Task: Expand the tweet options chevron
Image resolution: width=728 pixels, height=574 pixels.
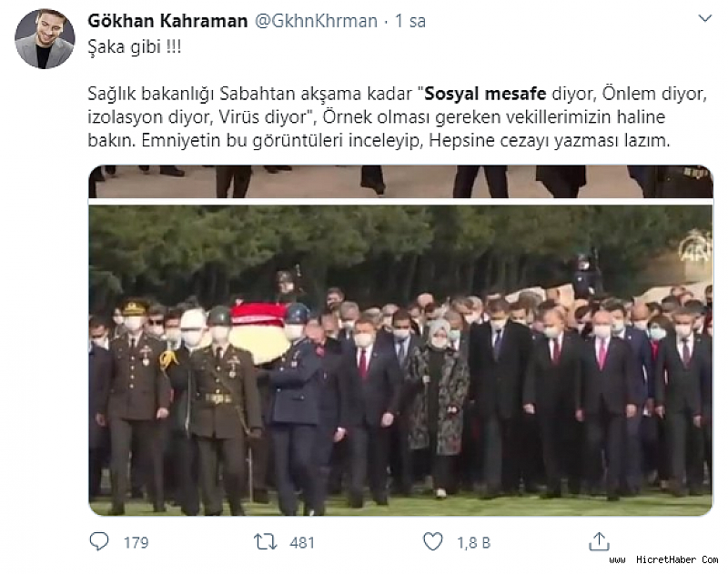Action: pos(704,18)
